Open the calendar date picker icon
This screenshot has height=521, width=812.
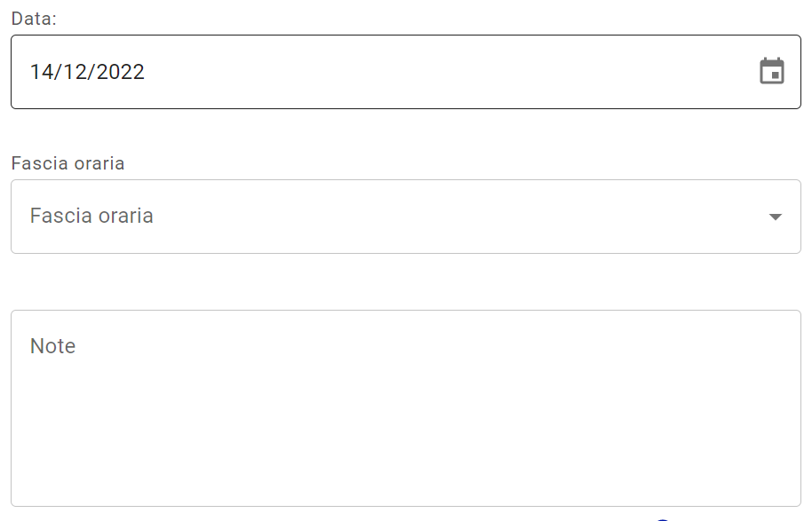coord(772,71)
